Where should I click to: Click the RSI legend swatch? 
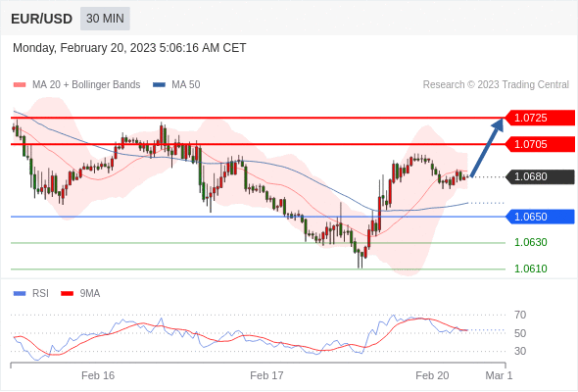(20, 294)
